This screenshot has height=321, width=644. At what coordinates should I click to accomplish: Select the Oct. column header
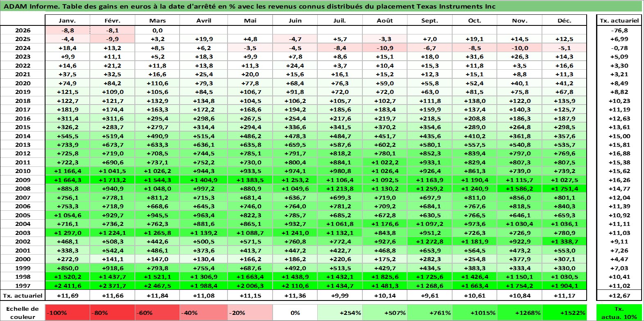pyautogui.click(x=475, y=20)
